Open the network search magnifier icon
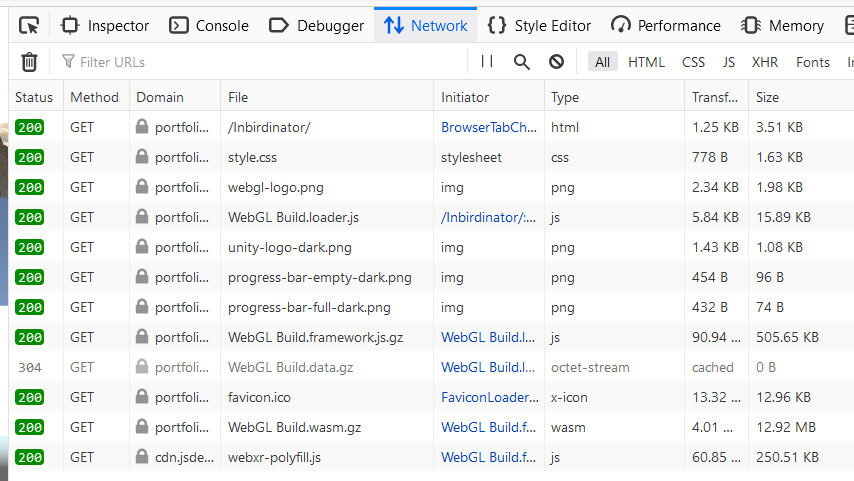Screen dimensions: 854x481 coord(522,62)
